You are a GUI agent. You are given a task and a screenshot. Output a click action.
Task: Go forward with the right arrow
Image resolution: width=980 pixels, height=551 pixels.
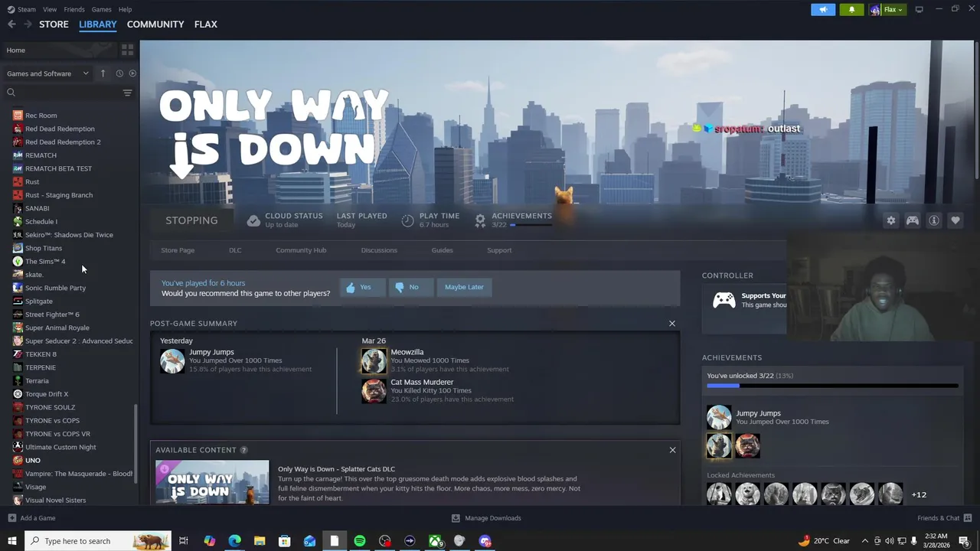tap(28, 24)
